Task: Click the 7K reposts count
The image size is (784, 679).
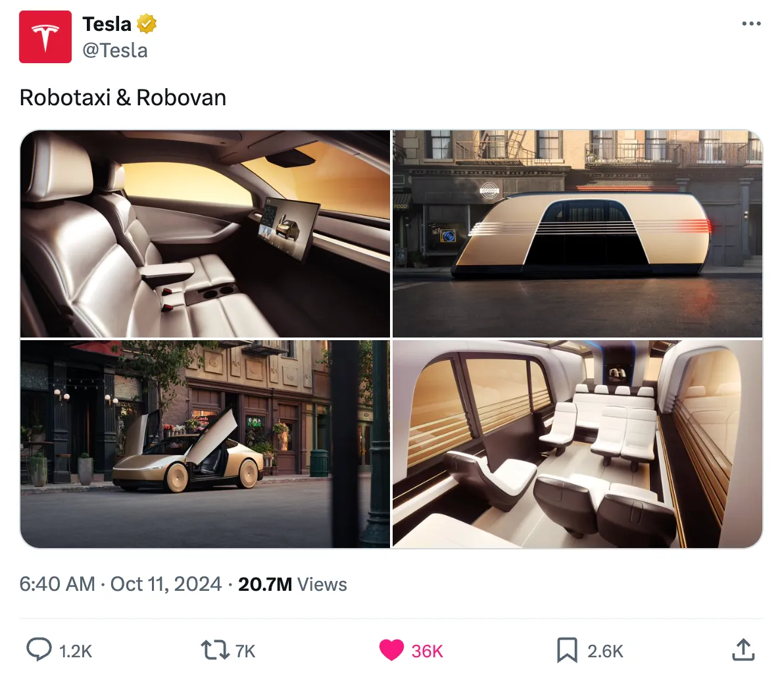Action: pos(245,651)
